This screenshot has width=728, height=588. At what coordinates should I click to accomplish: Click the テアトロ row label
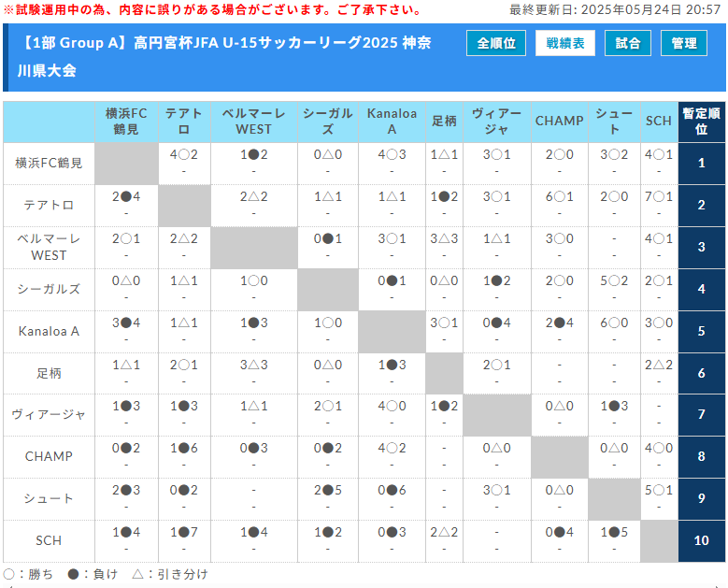point(49,205)
